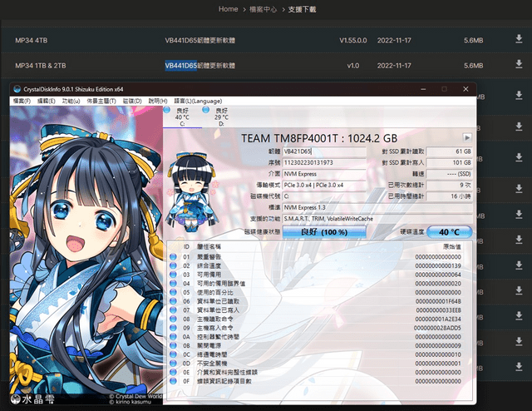Open the 佈景主題(T) theme menu
This screenshot has height=411, width=532.
[x=101, y=101]
